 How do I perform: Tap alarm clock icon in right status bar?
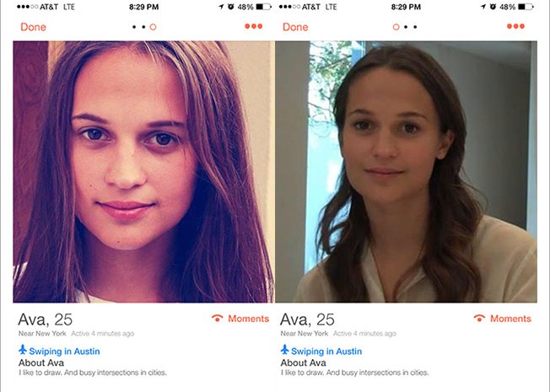tap(493, 6)
